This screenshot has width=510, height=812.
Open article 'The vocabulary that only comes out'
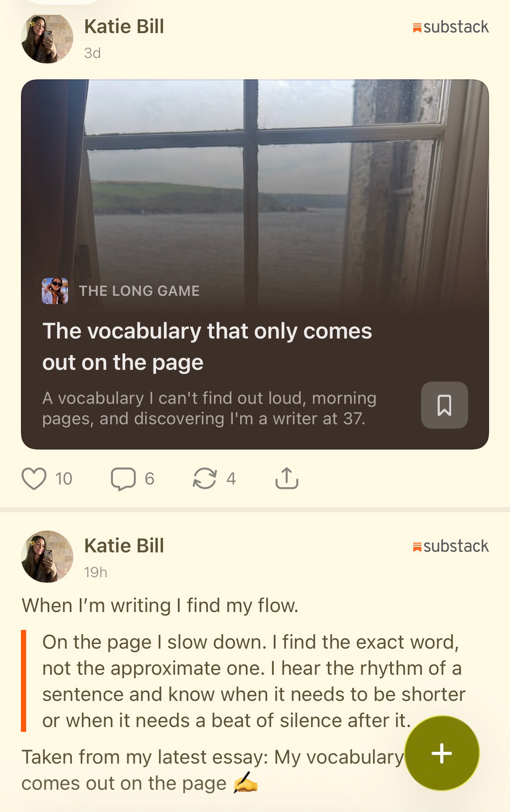[x=207, y=346]
